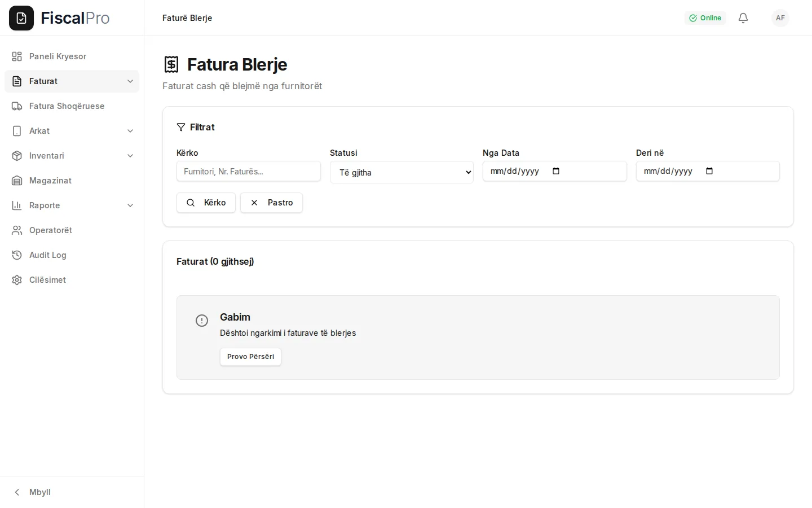Click the Dështoi ngarkimi error message
The image size is (812, 508).
click(x=288, y=333)
